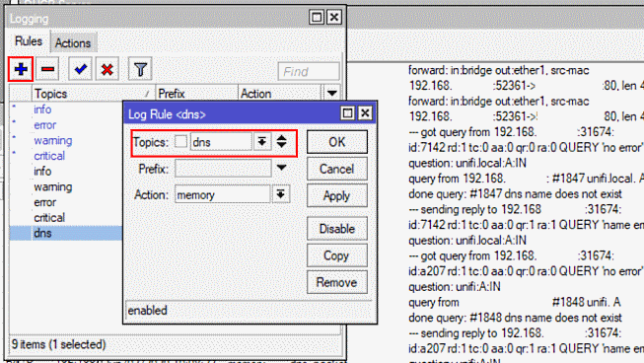Apply the log rule changes
Screen dimensions: 644x363
(336, 196)
